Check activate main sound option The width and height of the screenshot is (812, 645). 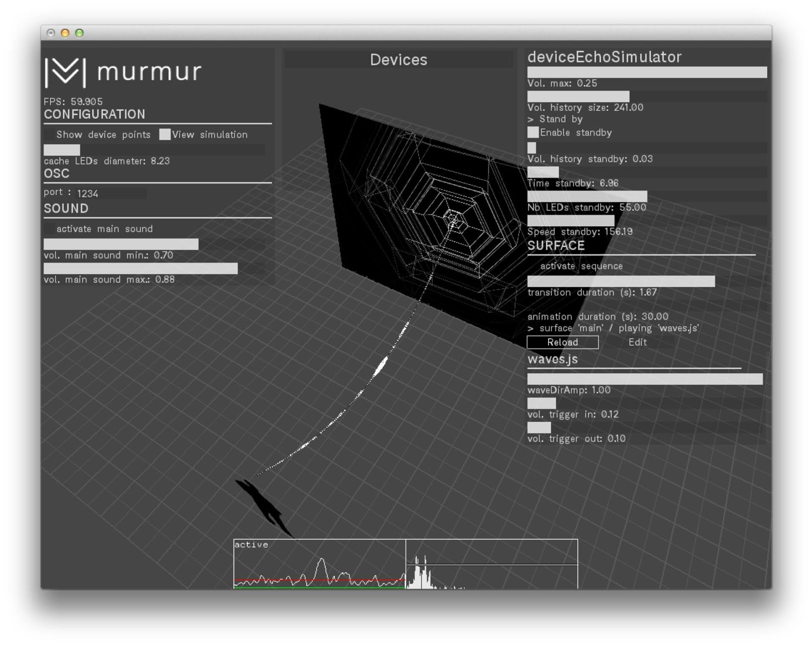click(x=49, y=229)
